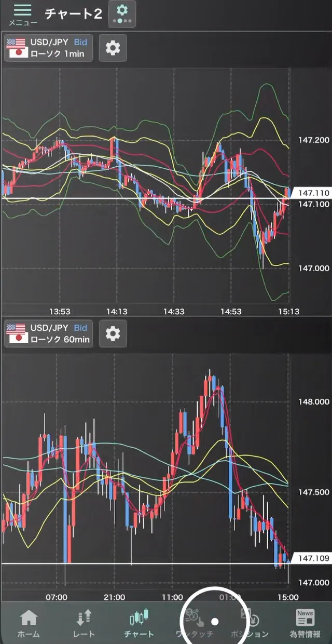Expand the USD/JPY ローソク 60min selector
The height and width of the screenshot is (644, 332).
tap(49, 334)
